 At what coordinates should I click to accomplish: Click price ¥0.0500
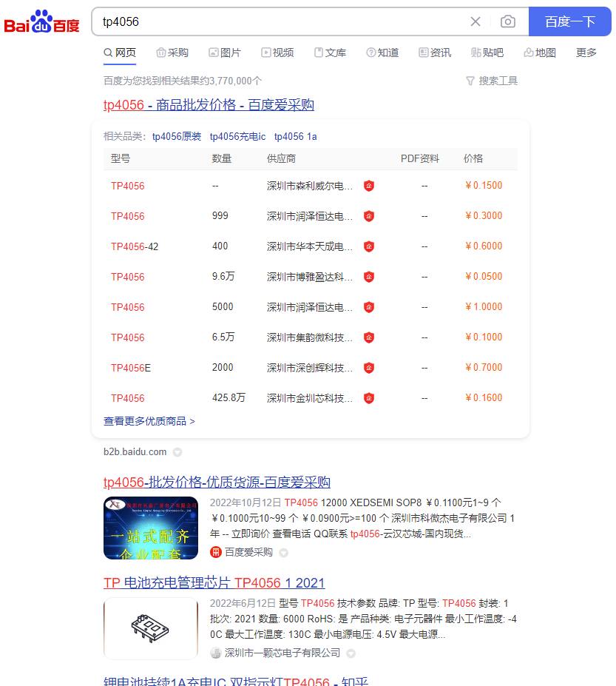tap(484, 277)
